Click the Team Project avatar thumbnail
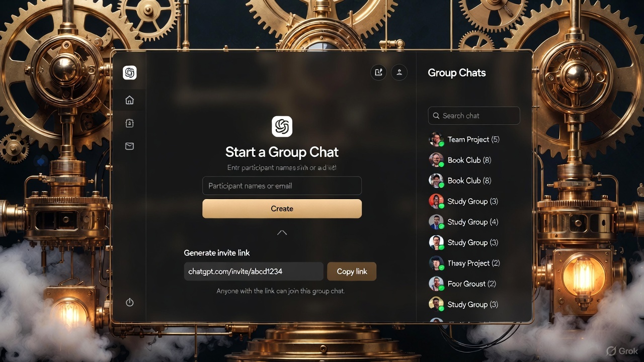This screenshot has height=362, width=644. 436,139
